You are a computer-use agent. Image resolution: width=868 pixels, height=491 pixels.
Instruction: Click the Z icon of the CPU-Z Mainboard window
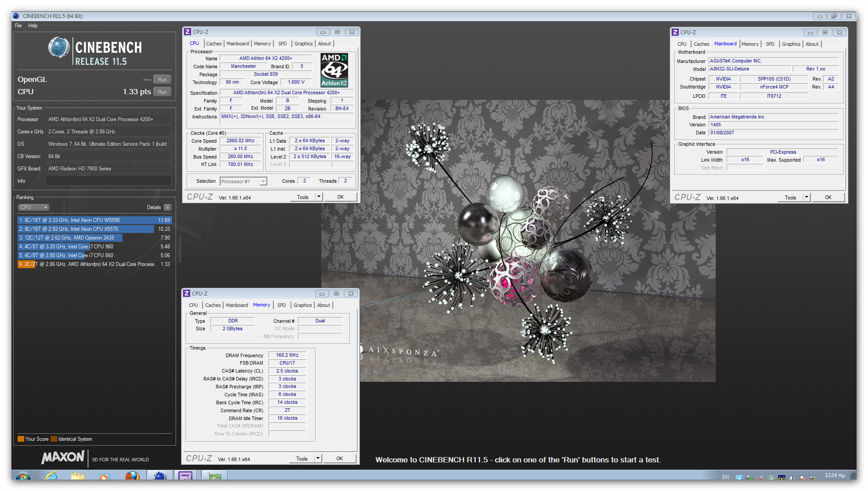click(x=675, y=32)
